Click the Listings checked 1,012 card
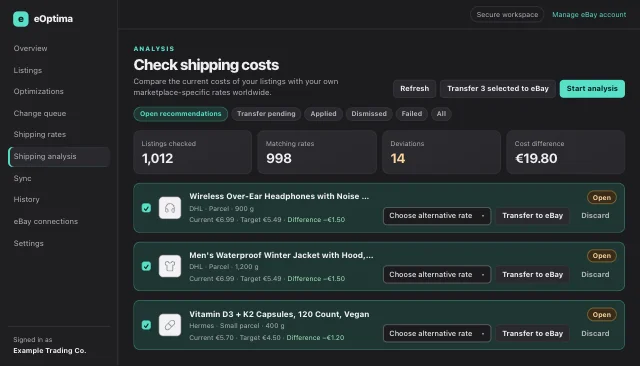Image resolution: width=640 pixels, height=366 pixels. point(193,152)
